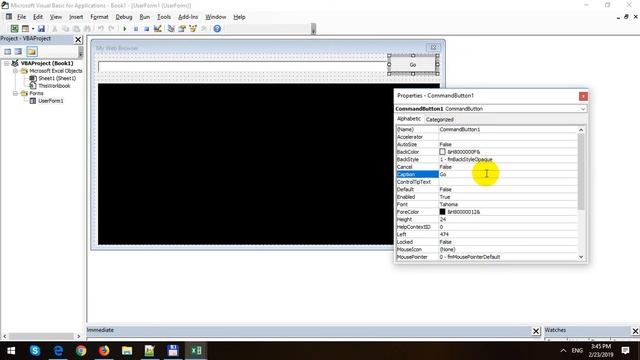Click the Find binoculars icon
640x360 pixels.
click(87, 29)
